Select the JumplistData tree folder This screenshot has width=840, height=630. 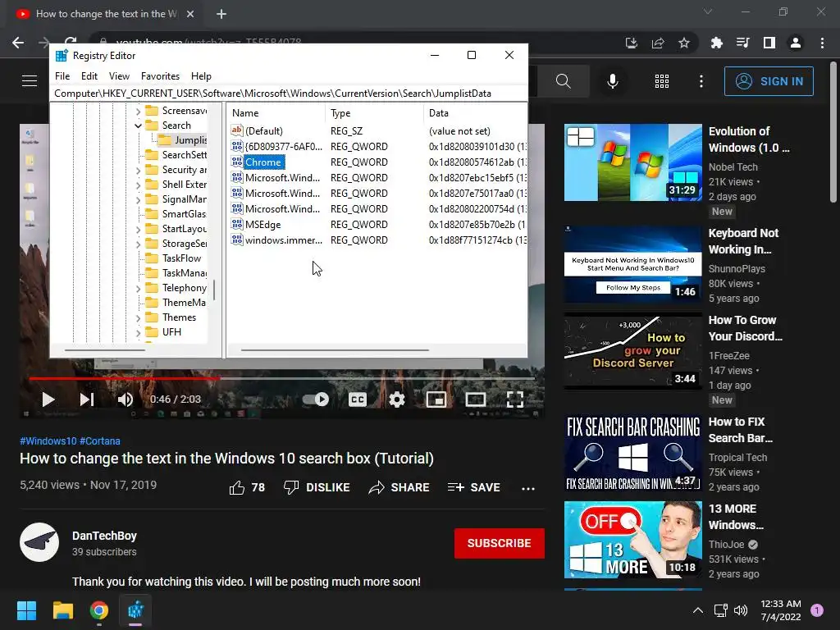[183, 139]
